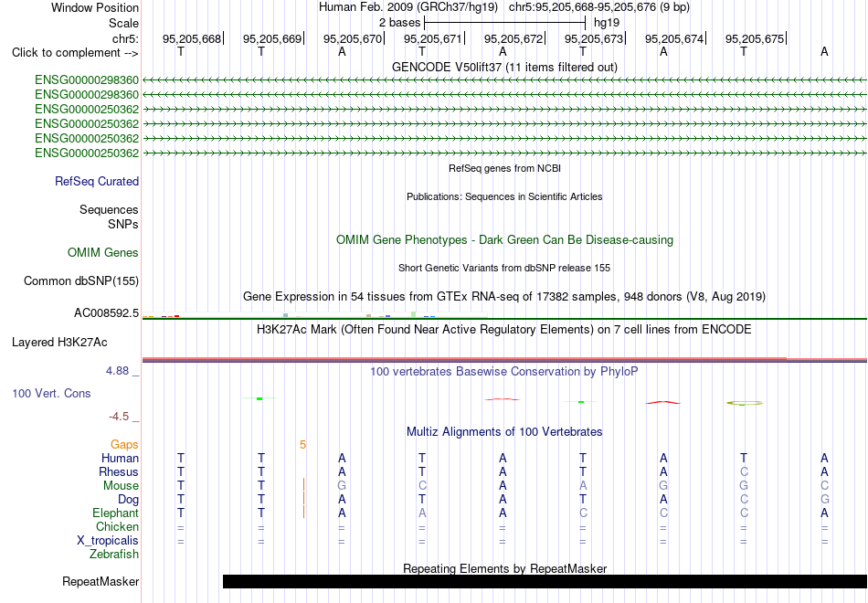Click the Rhesus species row label
Image resolution: width=868 pixels, height=603 pixels.
tap(119, 471)
